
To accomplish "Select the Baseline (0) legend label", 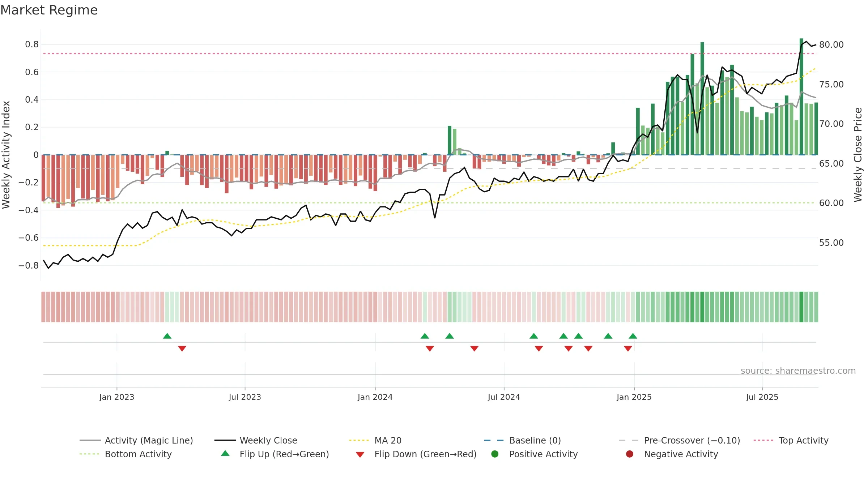I will tap(535, 440).
